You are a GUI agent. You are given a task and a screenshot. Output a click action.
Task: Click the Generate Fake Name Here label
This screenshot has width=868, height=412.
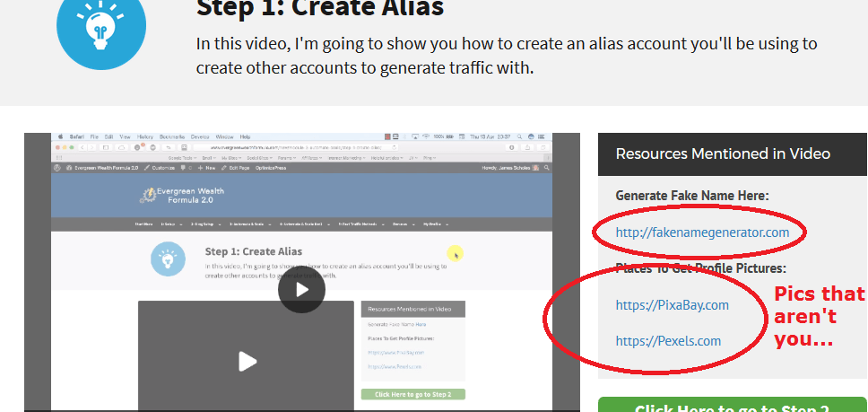pos(692,196)
